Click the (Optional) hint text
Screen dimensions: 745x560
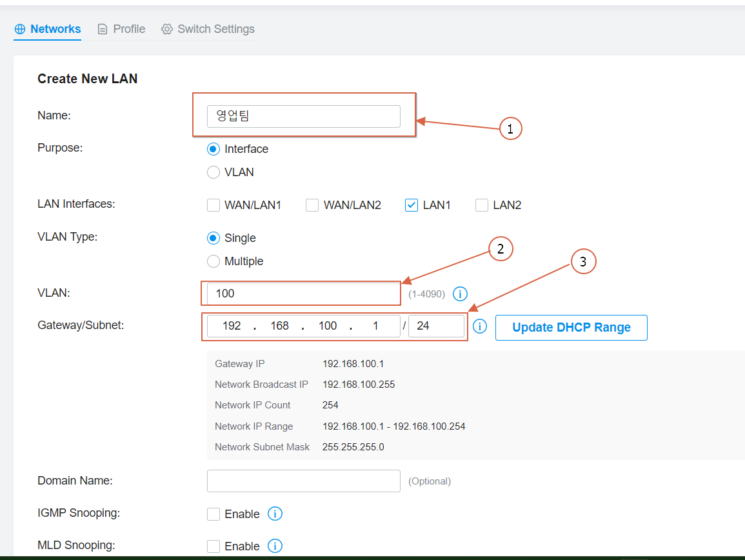(x=430, y=481)
